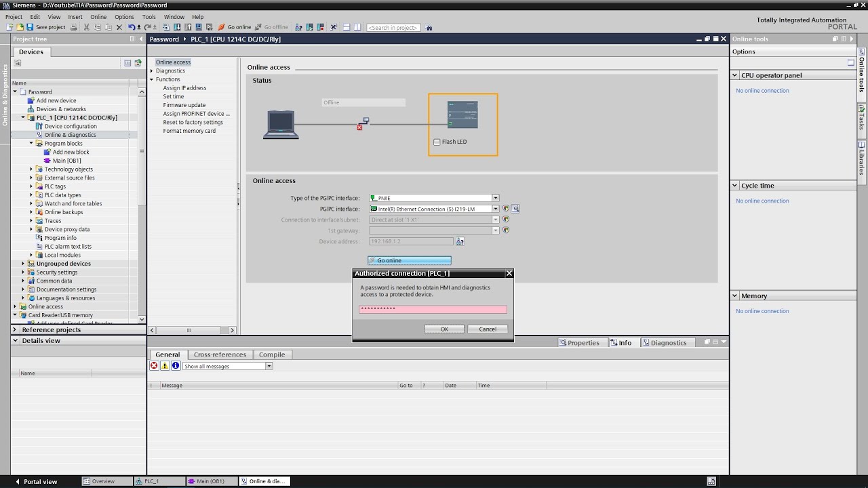Click the Undo arrow icon
Image resolution: width=868 pixels, height=488 pixels.
pos(132,27)
